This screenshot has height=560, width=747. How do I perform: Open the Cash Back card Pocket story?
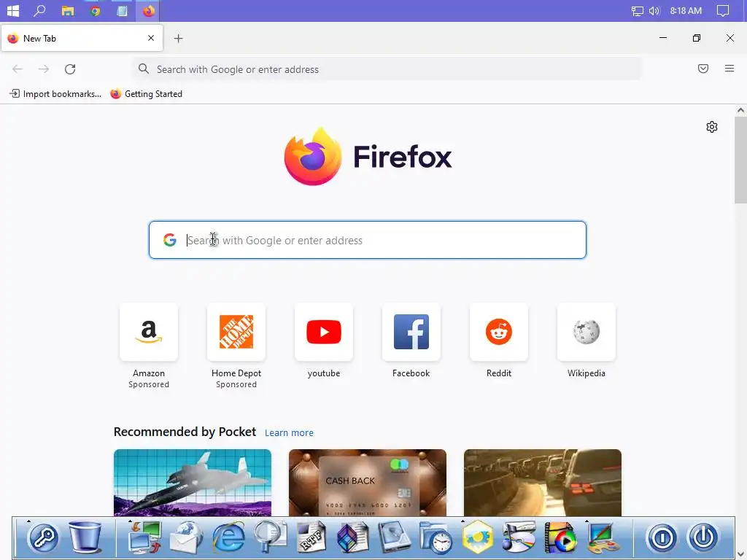pyautogui.click(x=368, y=483)
